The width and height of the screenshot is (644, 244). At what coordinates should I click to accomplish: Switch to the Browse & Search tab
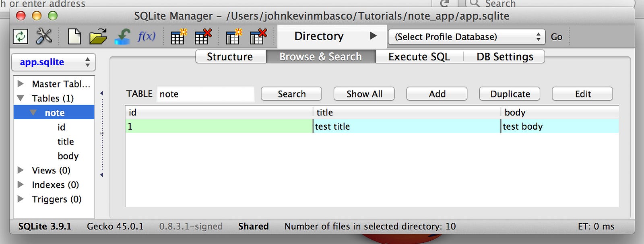pyautogui.click(x=321, y=57)
